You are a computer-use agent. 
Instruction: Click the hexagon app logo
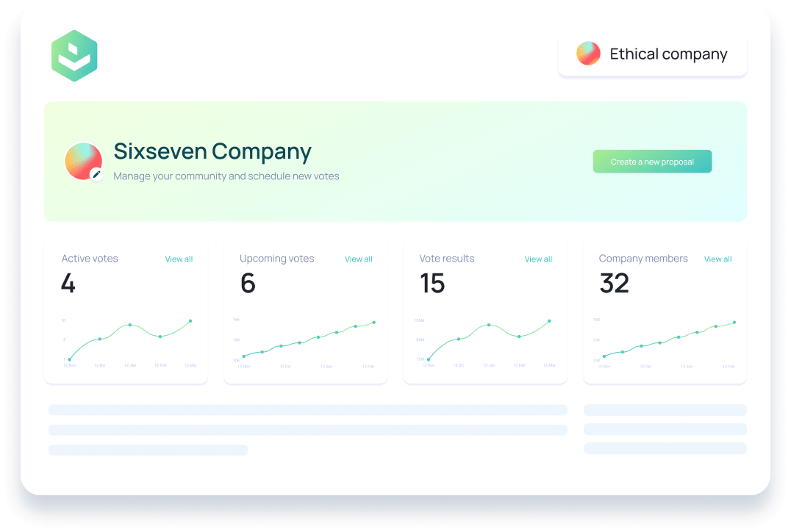[x=74, y=54]
